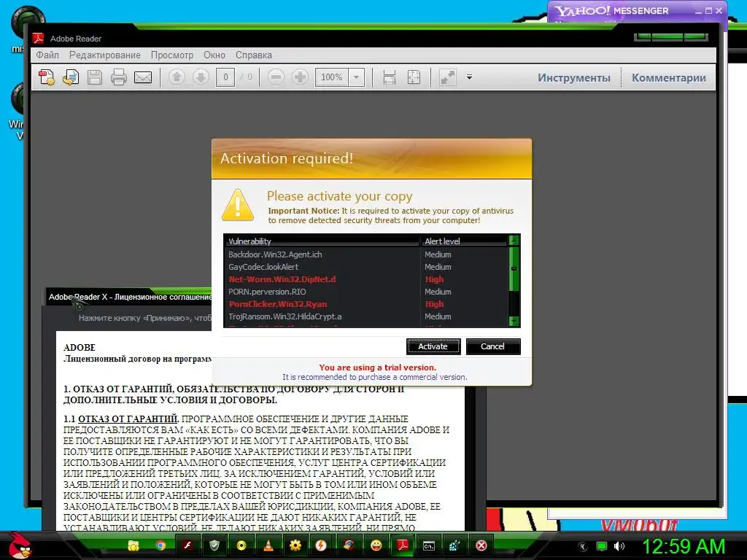747x560 pixels.
Task: Click the red X icon in taskbar
Action: pos(481,545)
